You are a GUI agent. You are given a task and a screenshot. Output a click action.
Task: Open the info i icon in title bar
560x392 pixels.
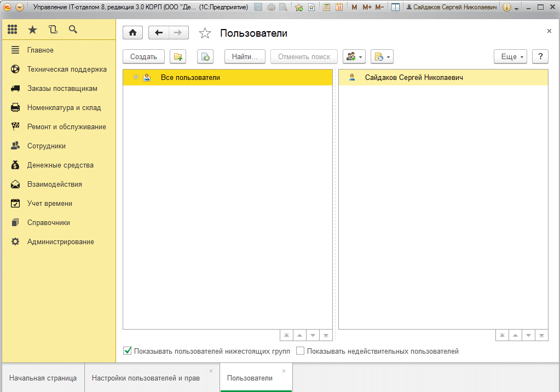pyautogui.click(x=506, y=7)
